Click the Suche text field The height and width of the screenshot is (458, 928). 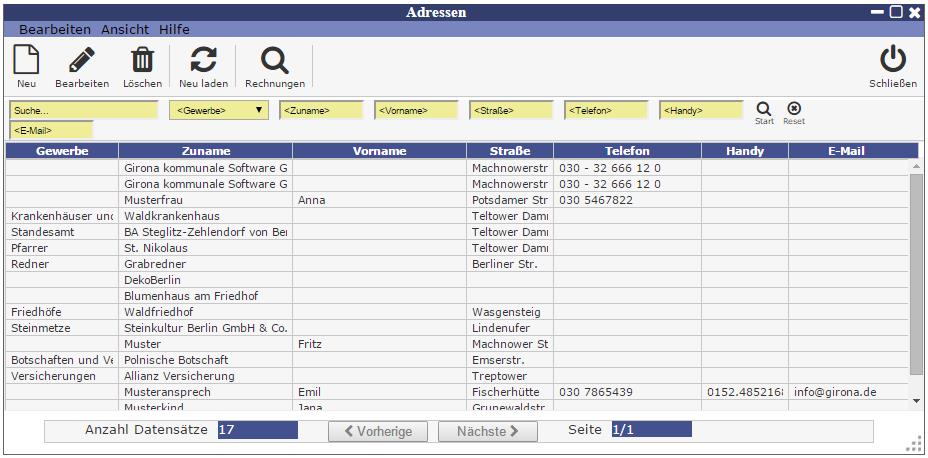coord(84,111)
